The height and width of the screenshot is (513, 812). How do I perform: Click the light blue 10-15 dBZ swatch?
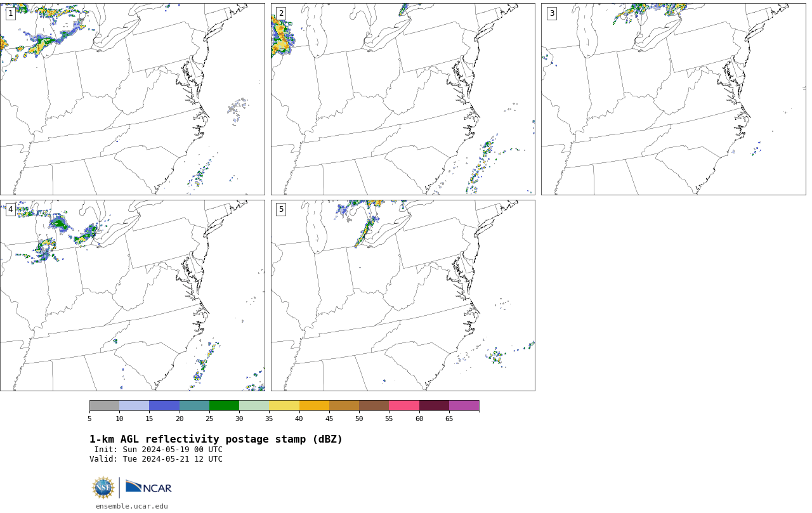point(134,406)
